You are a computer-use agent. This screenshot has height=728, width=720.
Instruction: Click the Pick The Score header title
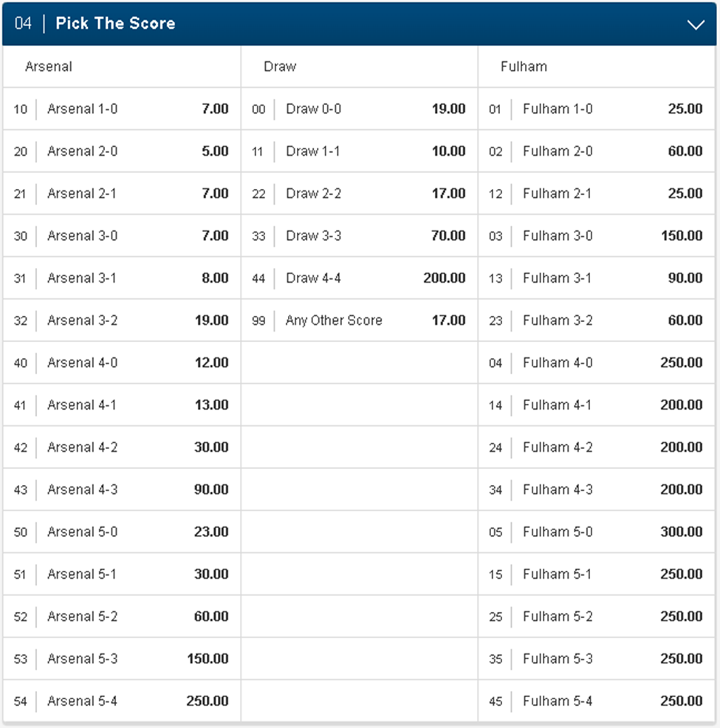(115, 23)
